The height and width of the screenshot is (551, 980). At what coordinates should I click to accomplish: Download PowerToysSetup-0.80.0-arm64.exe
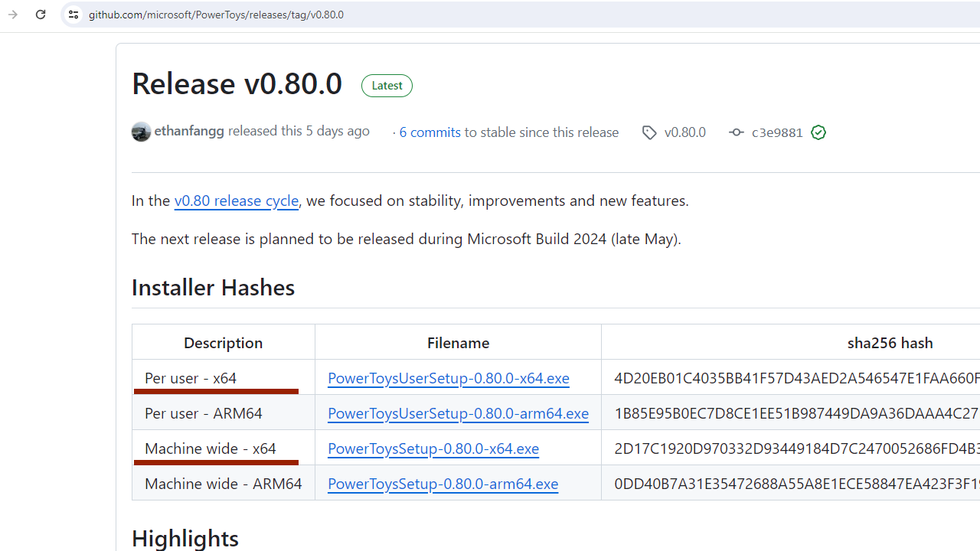pyautogui.click(x=443, y=483)
